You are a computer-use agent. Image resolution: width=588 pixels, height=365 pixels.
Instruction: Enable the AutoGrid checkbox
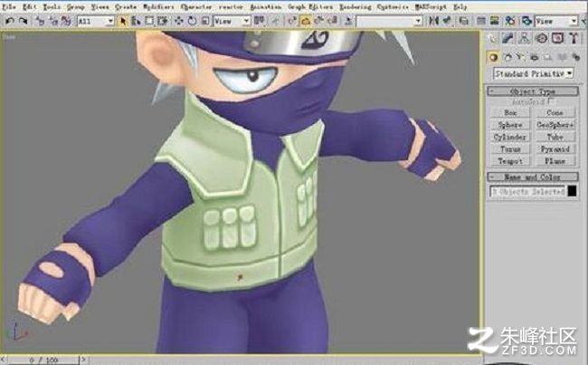(x=550, y=101)
